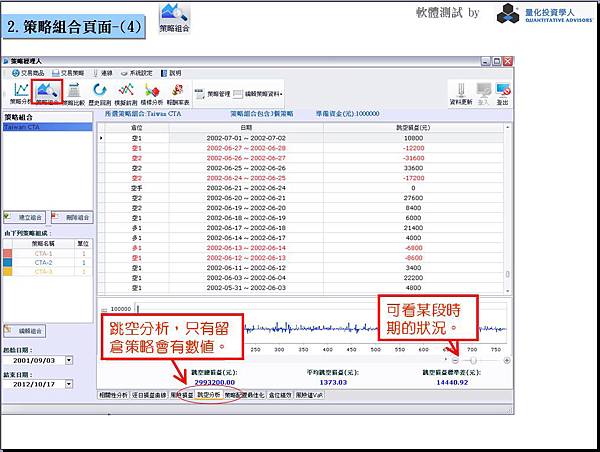600x452 pixels.
Task: Click the 登出 monitor icon
Action: [502, 94]
